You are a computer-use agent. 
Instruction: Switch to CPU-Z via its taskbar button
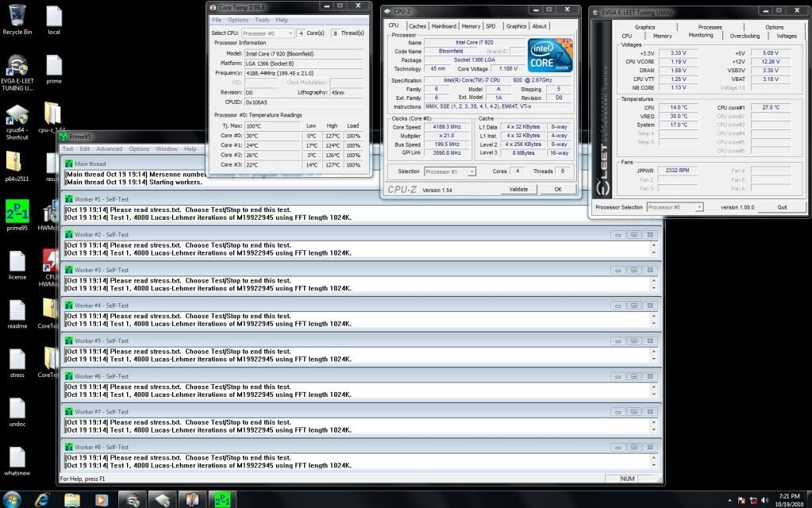click(163, 500)
